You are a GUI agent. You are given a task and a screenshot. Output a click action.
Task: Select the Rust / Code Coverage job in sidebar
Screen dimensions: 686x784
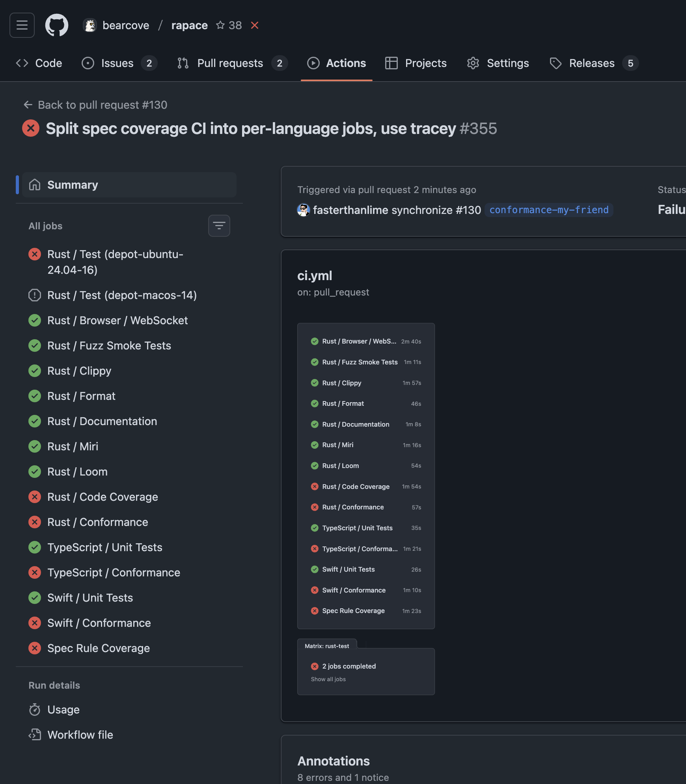pyautogui.click(x=103, y=497)
